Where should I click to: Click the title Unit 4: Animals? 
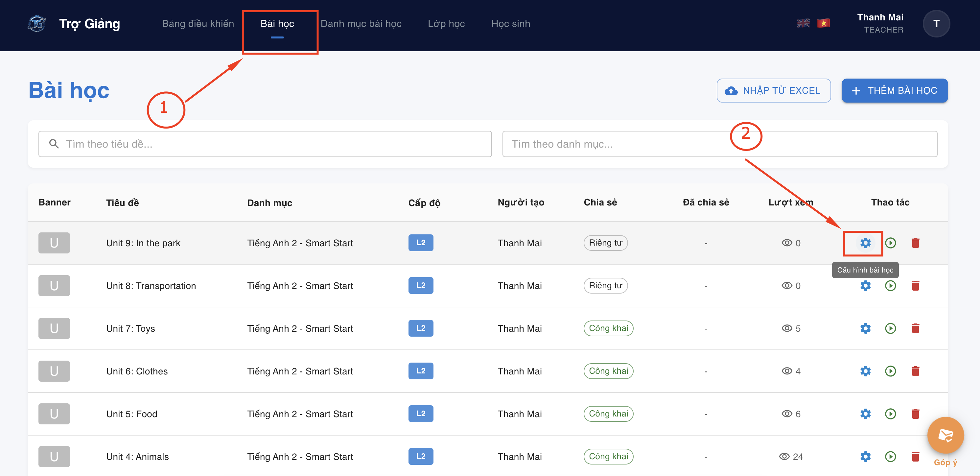137,457
